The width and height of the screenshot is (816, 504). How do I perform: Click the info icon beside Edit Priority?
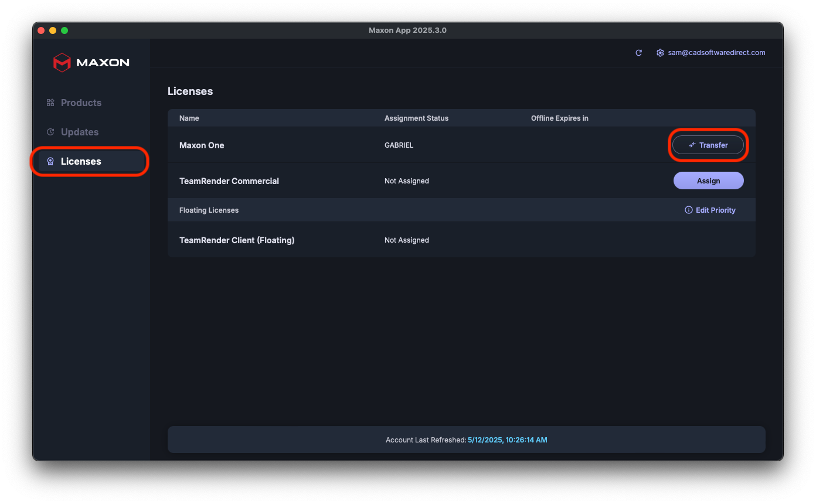pyautogui.click(x=689, y=210)
